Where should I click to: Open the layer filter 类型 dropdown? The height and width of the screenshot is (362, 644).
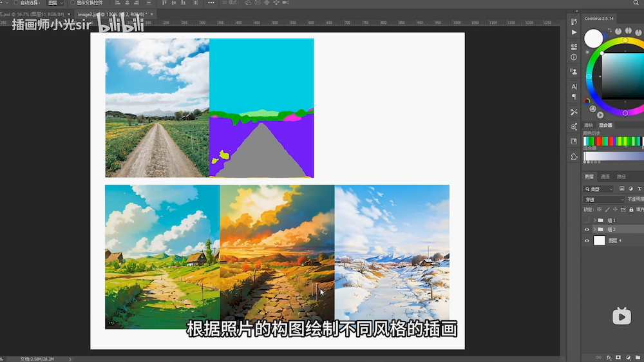coord(598,189)
